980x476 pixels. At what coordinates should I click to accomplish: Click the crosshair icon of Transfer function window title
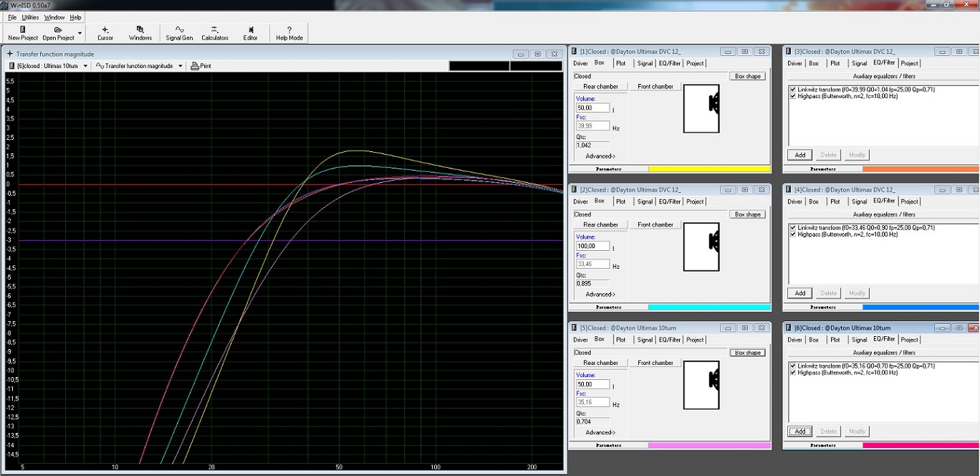tap(10, 54)
